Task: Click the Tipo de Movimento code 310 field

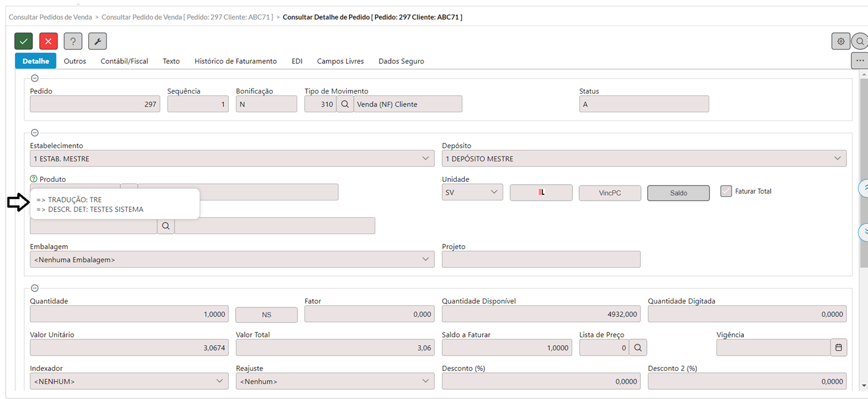Action: tap(320, 104)
